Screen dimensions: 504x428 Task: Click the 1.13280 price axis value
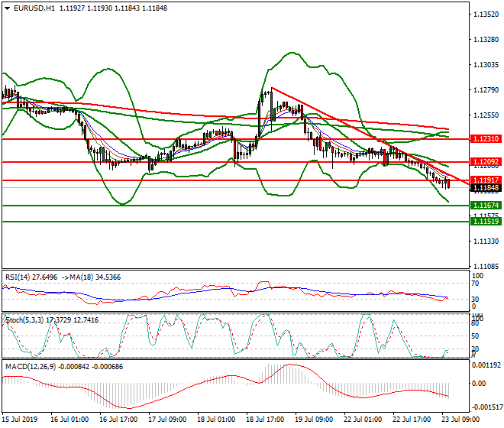pyautogui.click(x=486, y=40)
